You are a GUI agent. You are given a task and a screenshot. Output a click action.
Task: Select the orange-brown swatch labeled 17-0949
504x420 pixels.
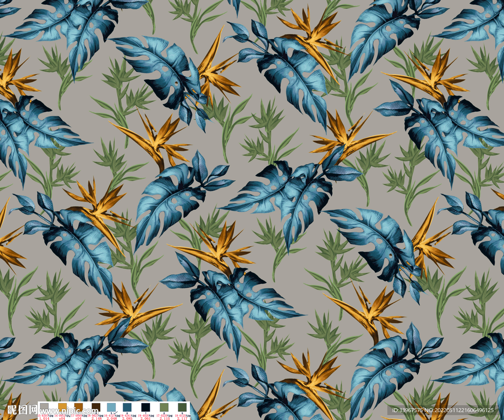pyautogui.click(x=78, y=407)
